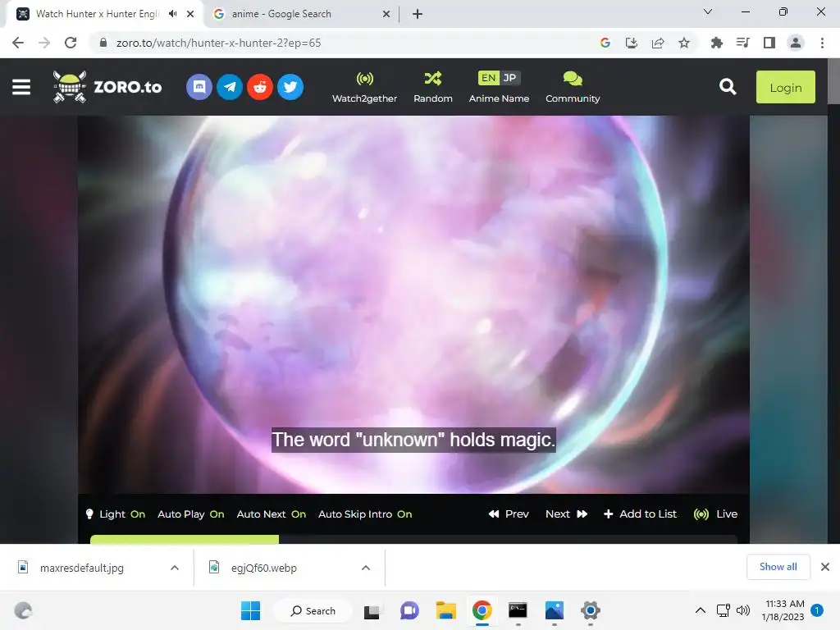The width and height of the screenshot is (840, 630).
Task: Go forward in browser history
Action: [44, 43]
